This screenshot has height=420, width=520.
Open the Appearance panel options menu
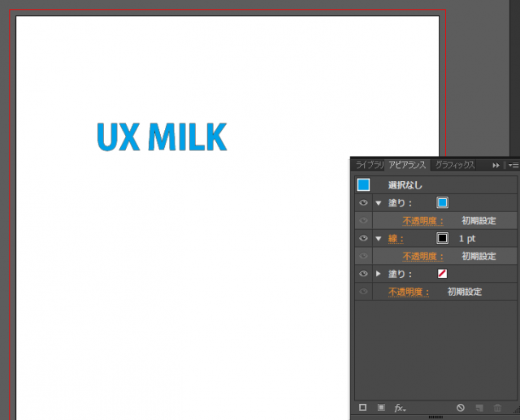click(x=513, y=165)
